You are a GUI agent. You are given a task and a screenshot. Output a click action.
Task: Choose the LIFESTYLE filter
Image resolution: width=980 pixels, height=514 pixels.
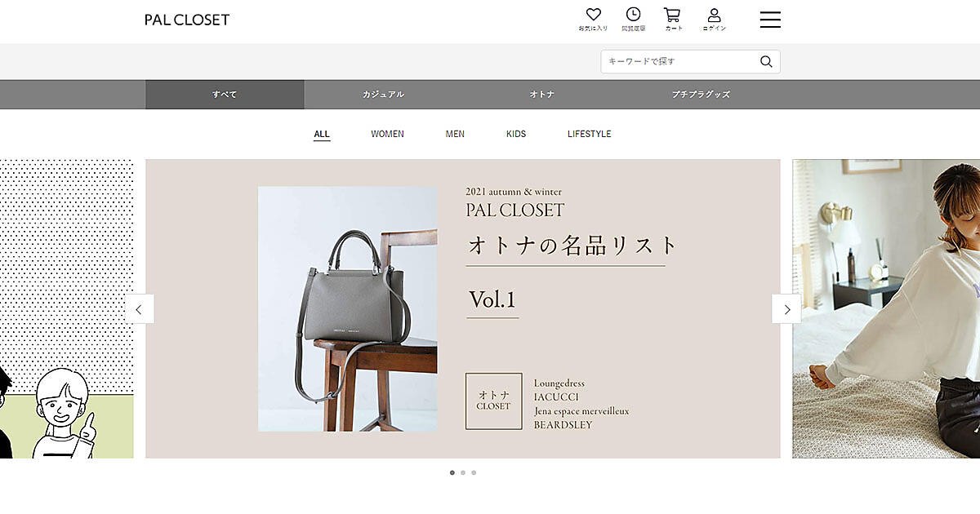589,134
